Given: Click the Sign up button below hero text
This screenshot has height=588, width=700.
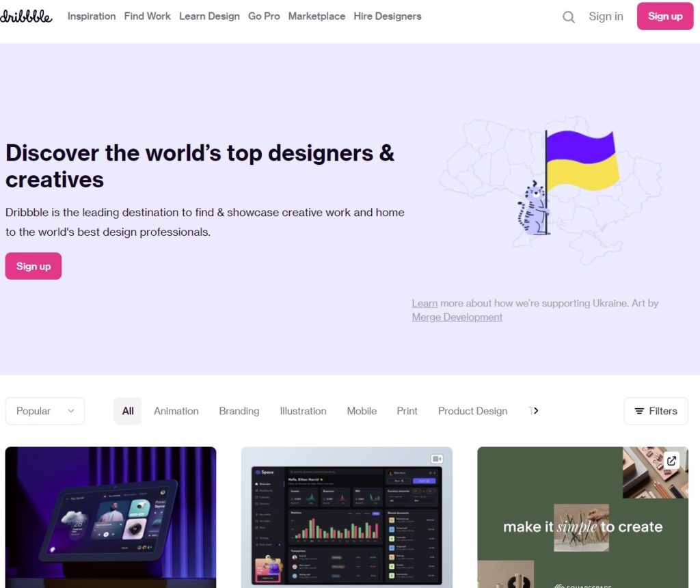Looking at the screenshot, I should [33, 266].
